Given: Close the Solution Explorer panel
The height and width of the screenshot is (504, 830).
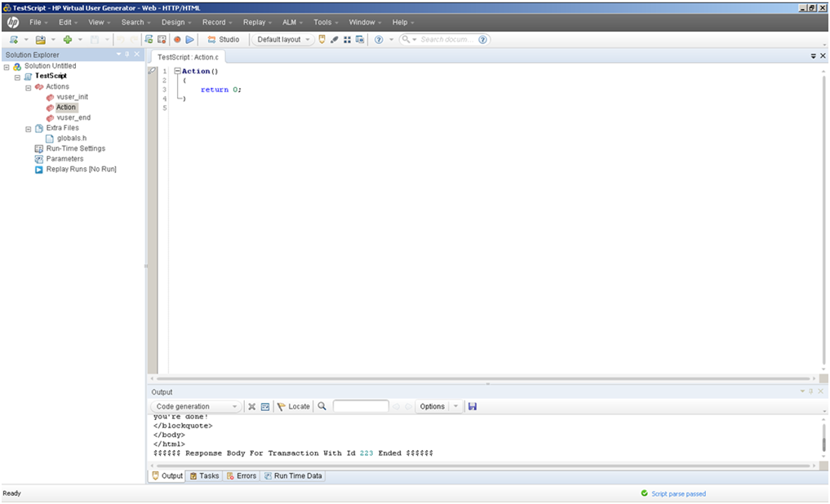Looking at the screenshot, I should 137,55.
